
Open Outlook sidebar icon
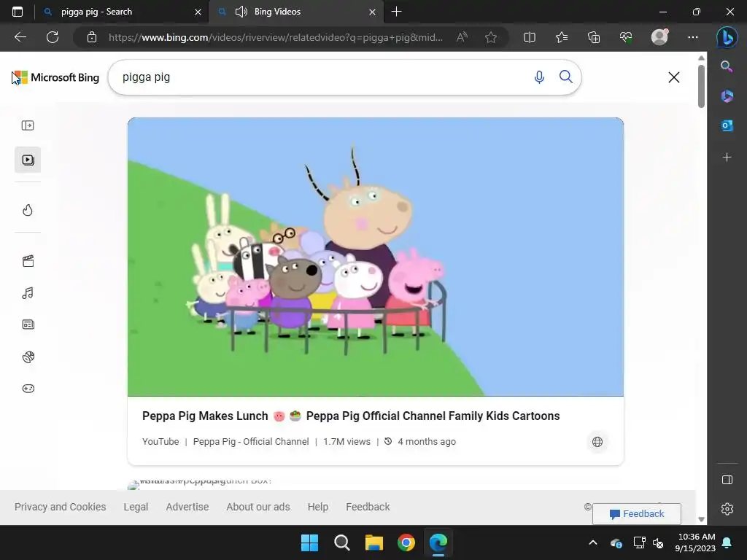(727, 125)
